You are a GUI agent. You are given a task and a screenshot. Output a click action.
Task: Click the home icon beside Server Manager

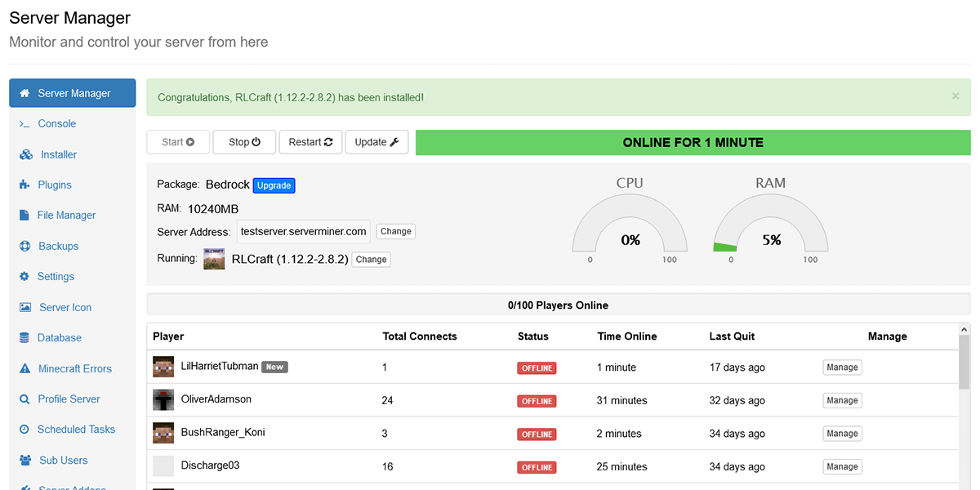[x=24, y=93]
